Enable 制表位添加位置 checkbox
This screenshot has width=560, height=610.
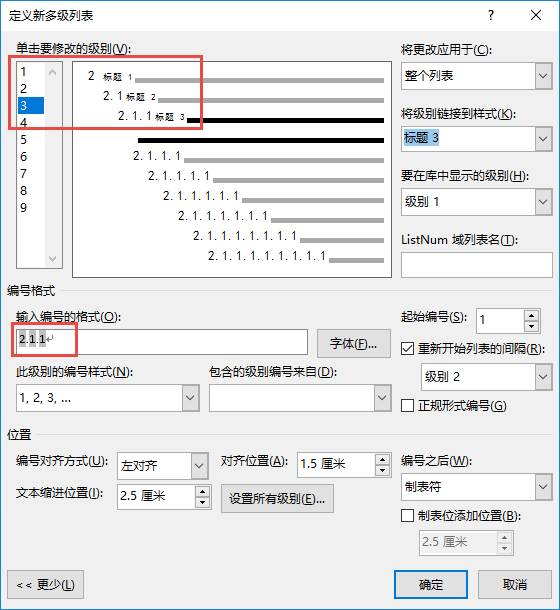(407, 516)
